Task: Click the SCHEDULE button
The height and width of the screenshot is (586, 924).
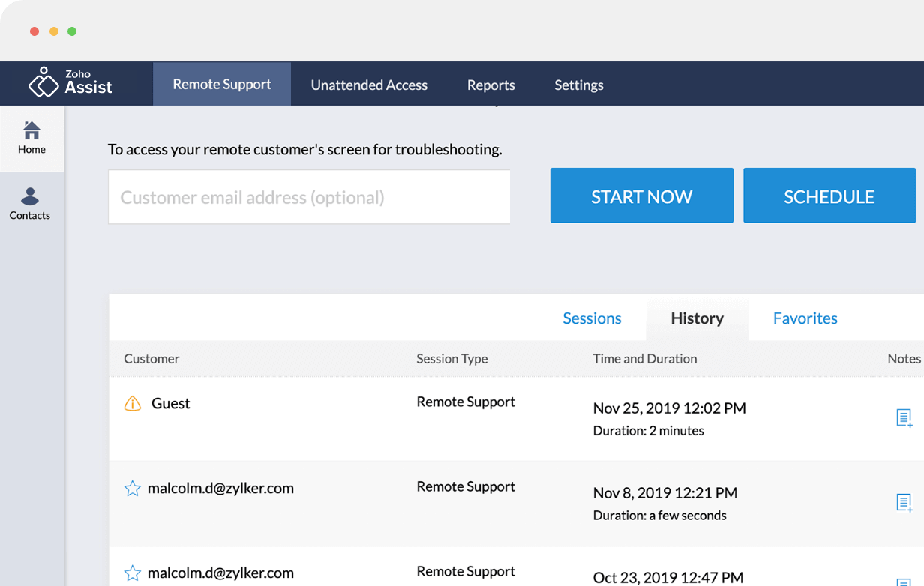Action: click(x=829, y=196)
